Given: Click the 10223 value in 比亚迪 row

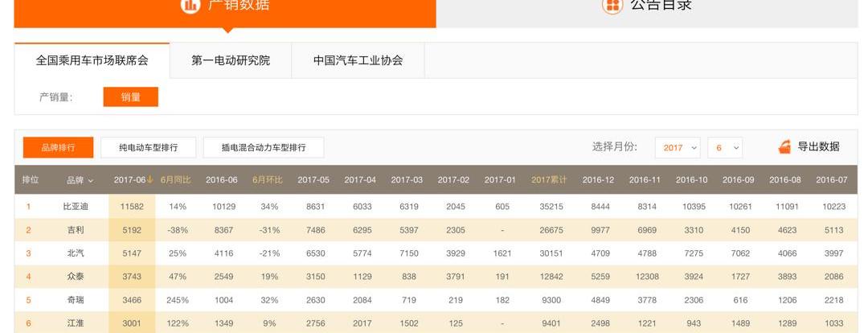Looking at the screenshot, I should click(833, 207).
